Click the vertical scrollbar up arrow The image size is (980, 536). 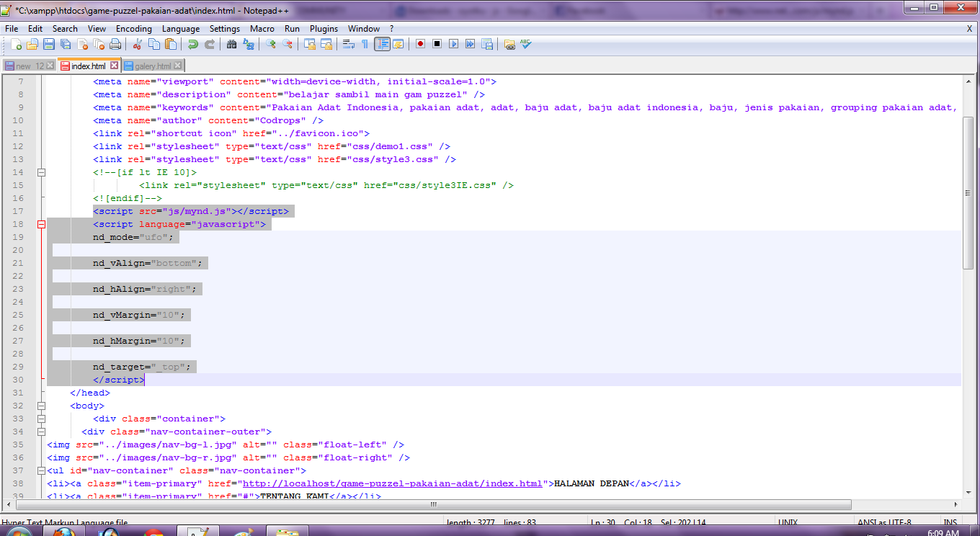coord(969,81)
